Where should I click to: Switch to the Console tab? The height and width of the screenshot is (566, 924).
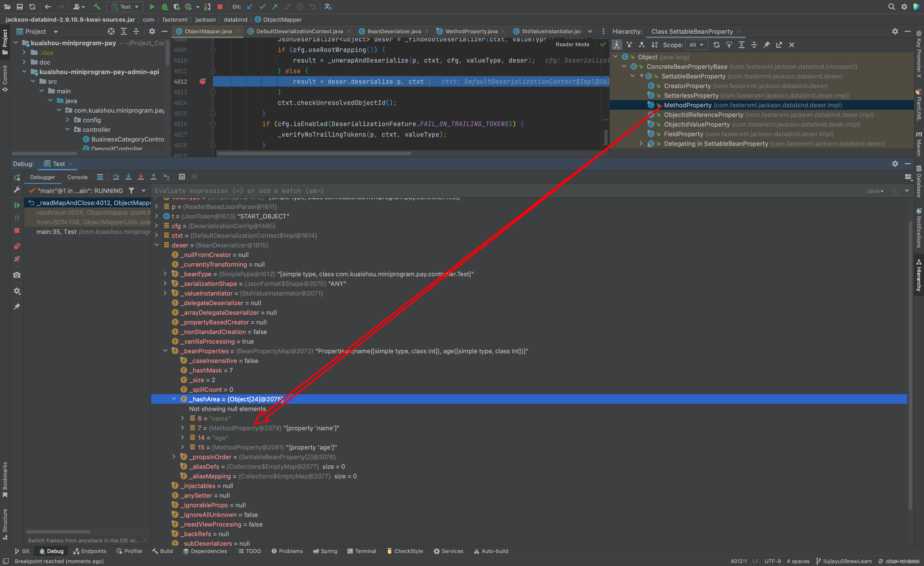click(77, 177)
